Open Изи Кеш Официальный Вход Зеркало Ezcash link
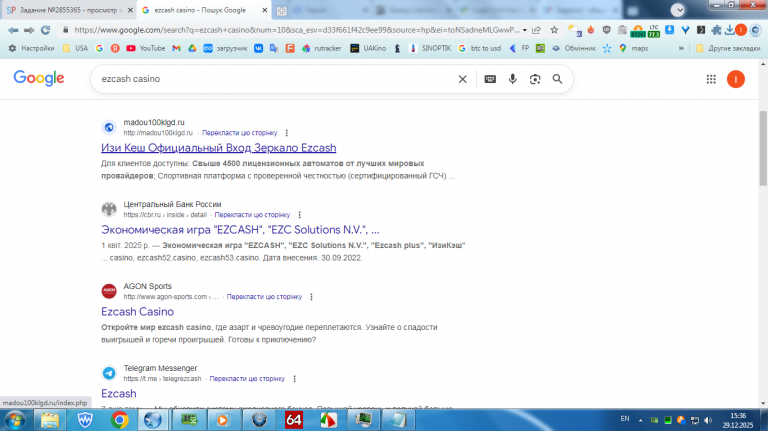This screenshot has width=768, height=431. click(218, 148)
